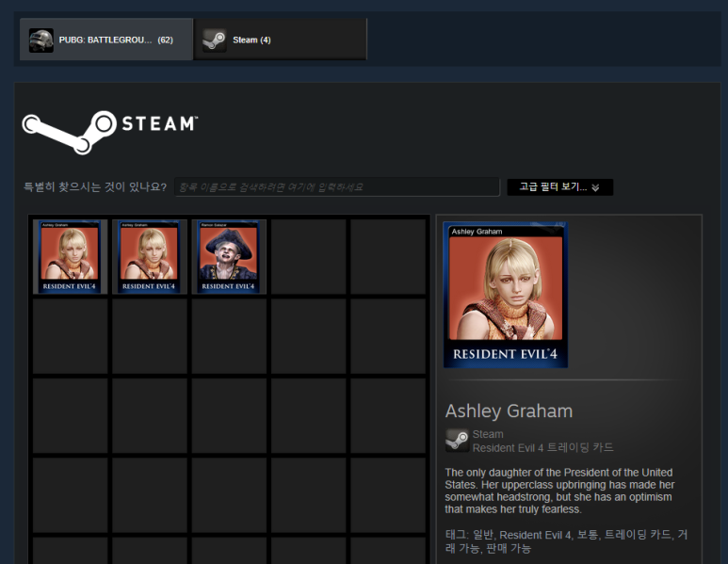This screenshot has height=564, width=728.
Task: Expand the advanced filter dropdown button
Action: click(560, 187)
